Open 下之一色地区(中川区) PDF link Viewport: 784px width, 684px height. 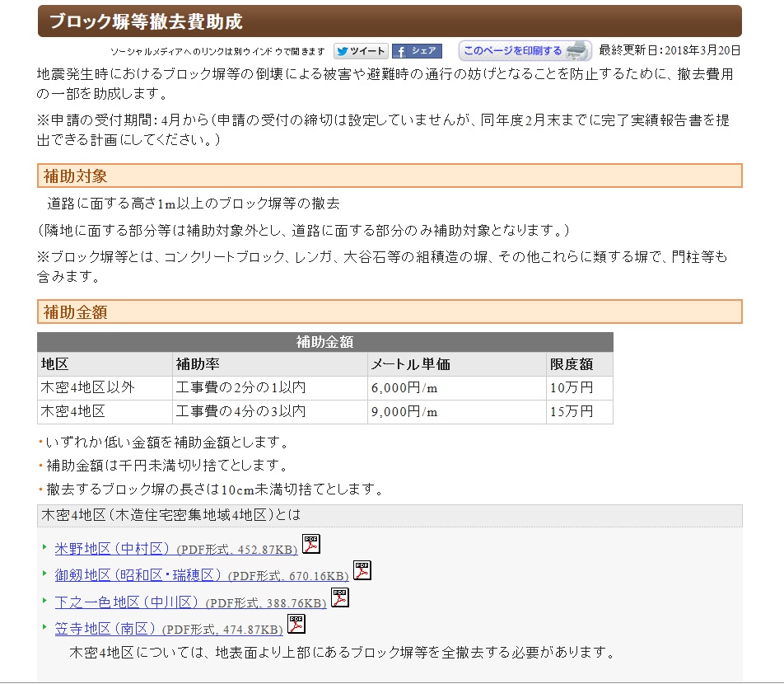click(x=190, y=602)
